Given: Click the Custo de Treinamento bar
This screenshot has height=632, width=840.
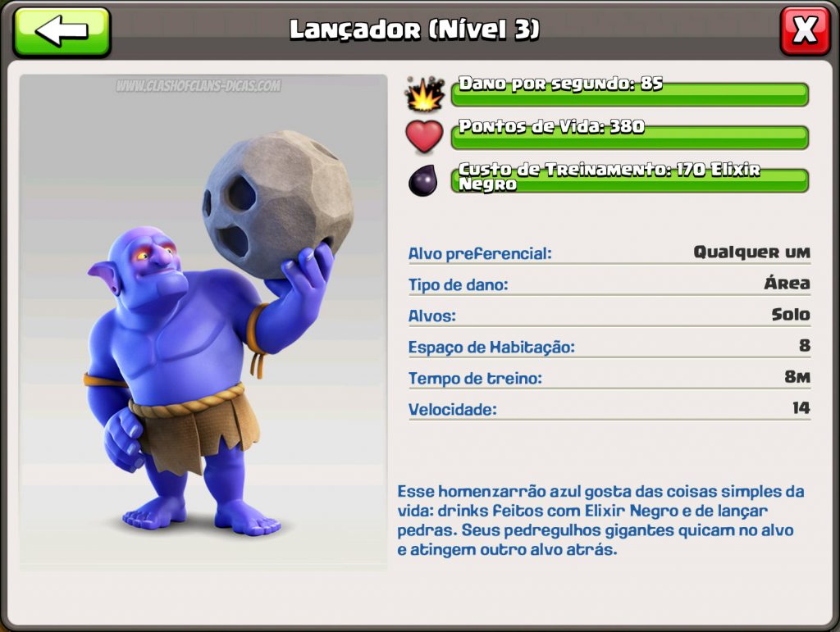Looking at the screenshot, I should click(x=629, y=180).
